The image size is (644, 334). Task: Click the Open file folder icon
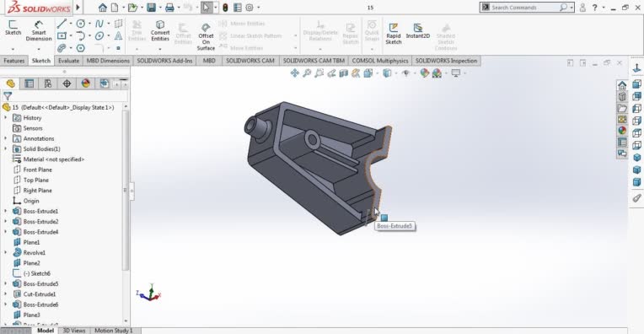[132, 8]
